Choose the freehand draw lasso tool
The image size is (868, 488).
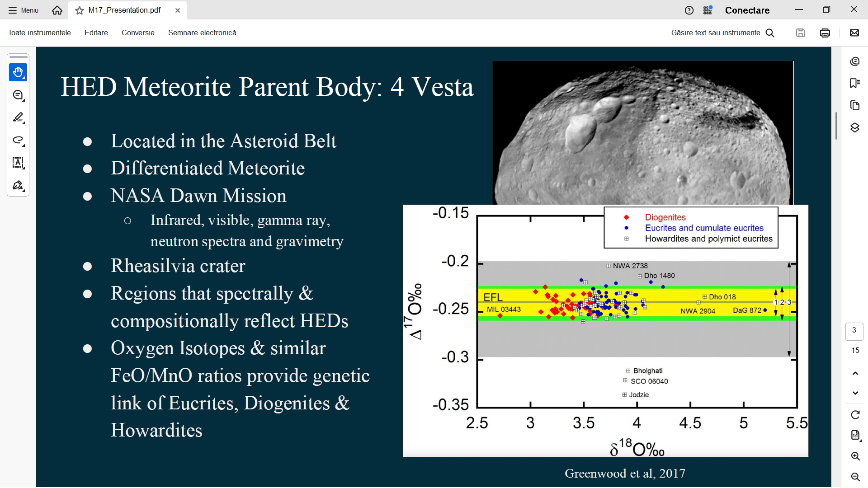18,140
